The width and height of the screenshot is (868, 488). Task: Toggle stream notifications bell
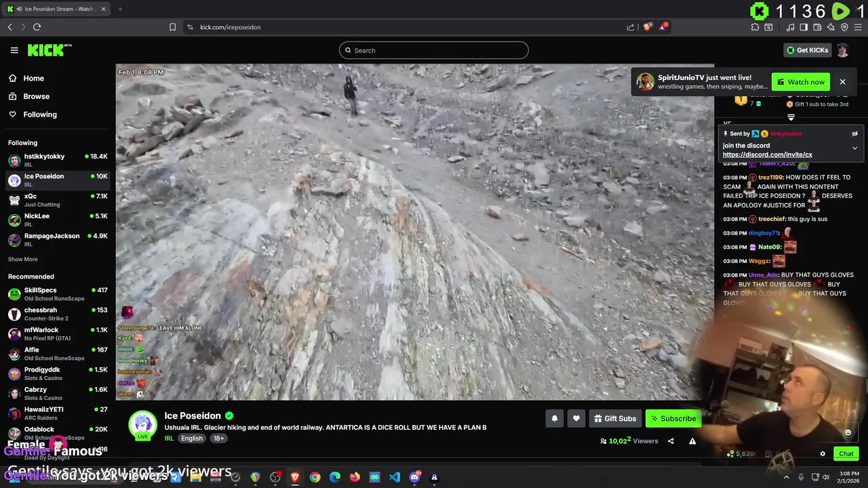pos(554,419)
